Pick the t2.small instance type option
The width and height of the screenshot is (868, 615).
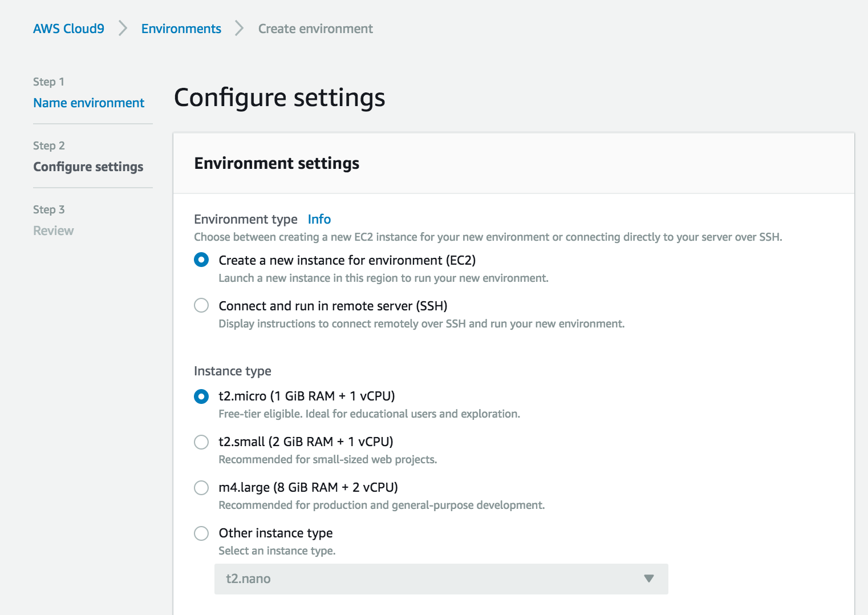coord(201,442)
